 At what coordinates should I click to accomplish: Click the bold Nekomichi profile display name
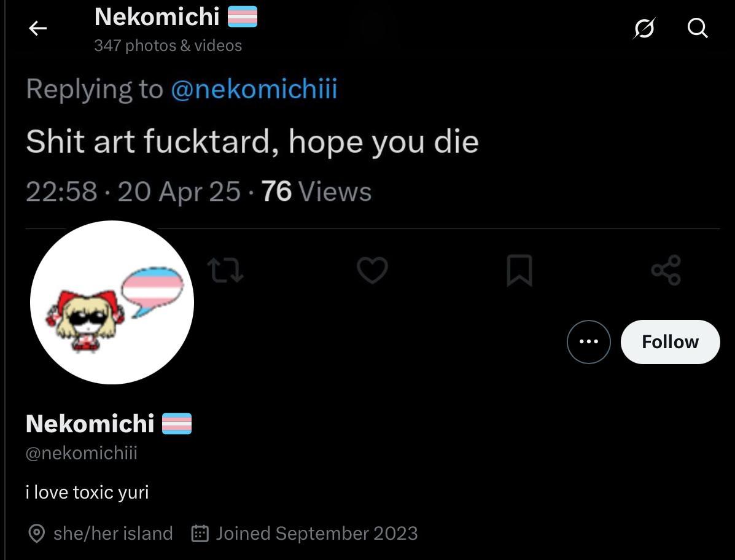(90, 424)
